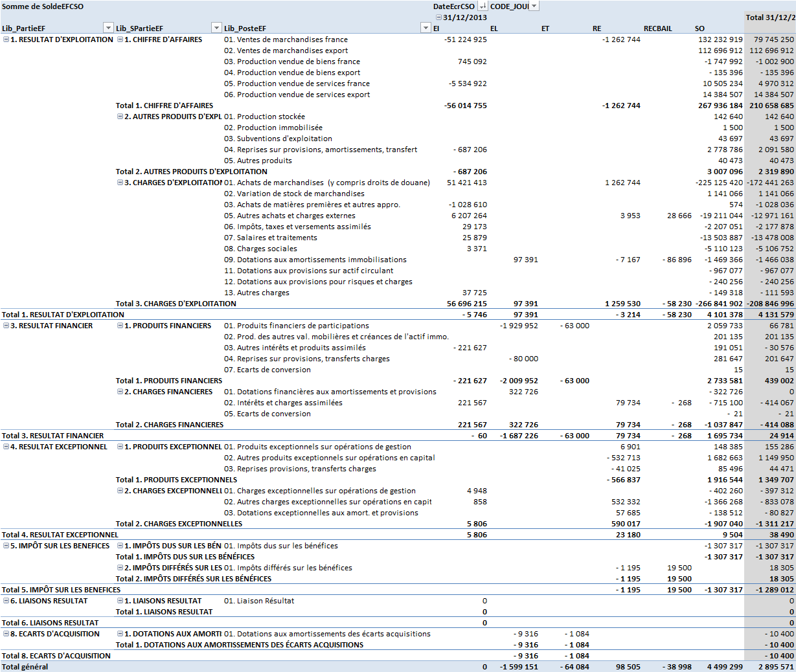Select row '03. Subventions d'exploitation'
Viewport: 796px width, 672px height.
[x=278, y=139]
